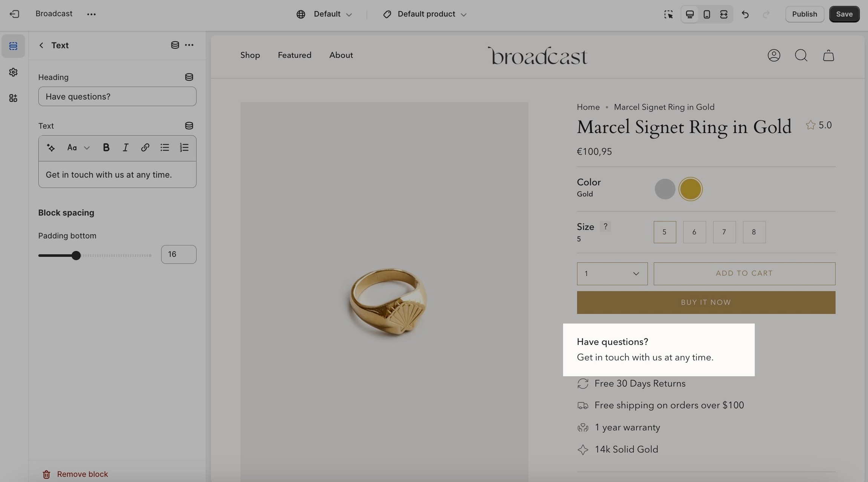
Task: Click the Save button
Action: coord(844,14)
